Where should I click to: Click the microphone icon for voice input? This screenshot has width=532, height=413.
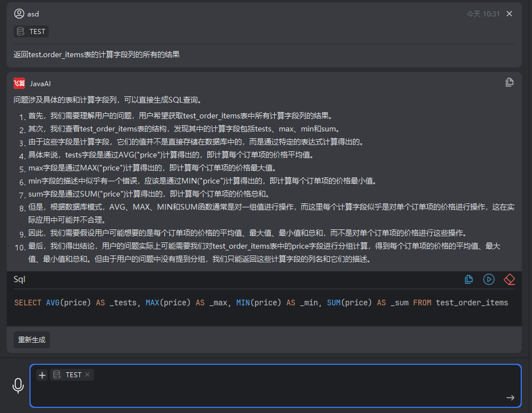(18, 385)
